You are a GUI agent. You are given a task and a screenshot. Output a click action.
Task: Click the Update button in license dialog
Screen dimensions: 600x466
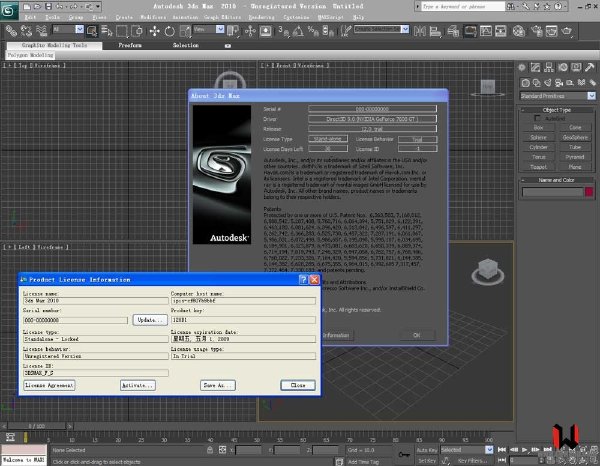150,320
